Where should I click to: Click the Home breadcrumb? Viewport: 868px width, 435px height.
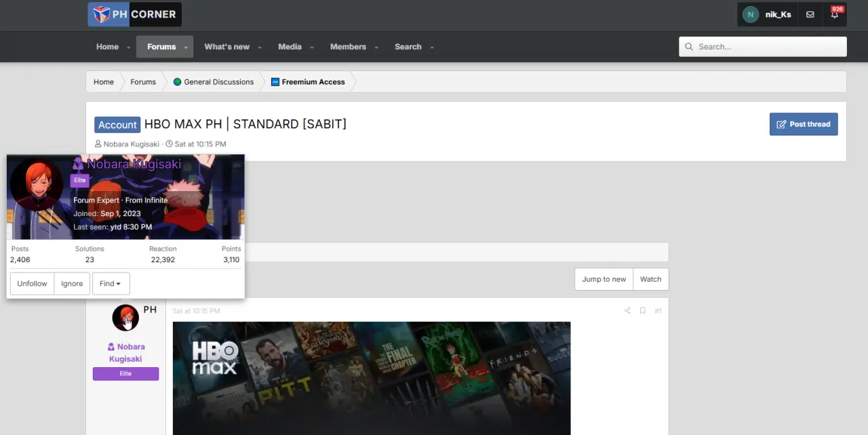click(x=104, y=82)
